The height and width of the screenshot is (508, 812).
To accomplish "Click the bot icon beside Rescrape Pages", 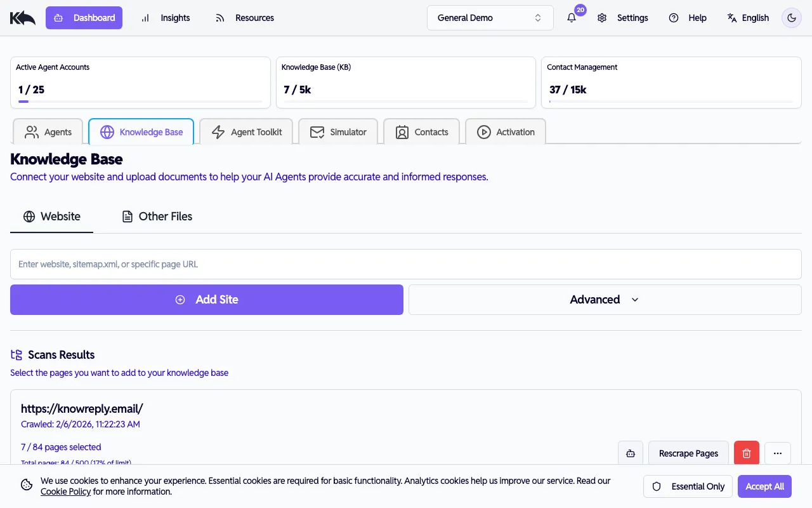I will (x=631, y=453).
